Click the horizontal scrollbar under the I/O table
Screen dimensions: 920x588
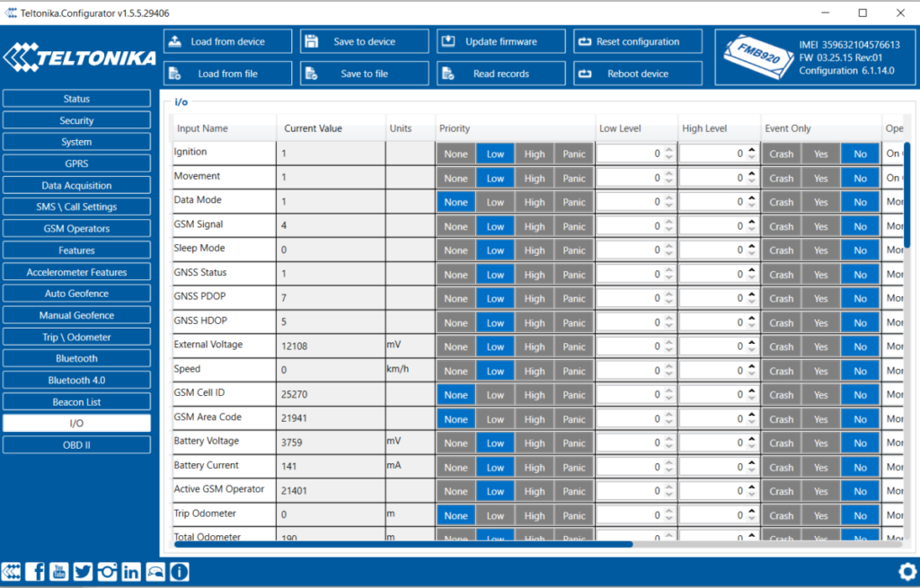click(404, 543)
